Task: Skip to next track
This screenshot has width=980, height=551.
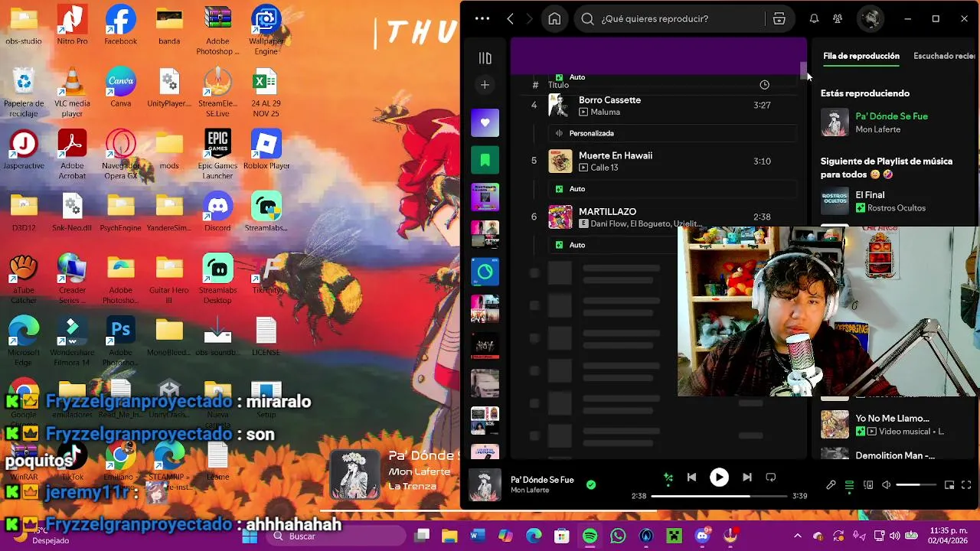Action: (x=747, y=478)
